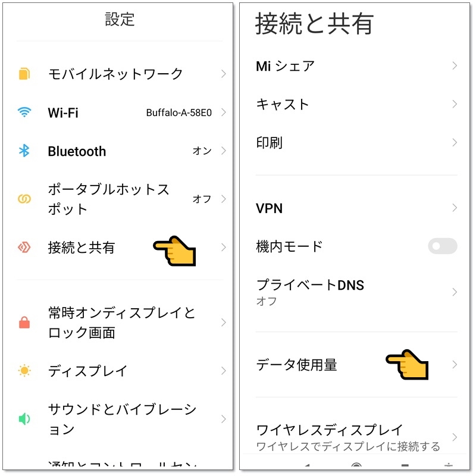The height and width of the screenshot is (476, 476).
Task: Tap the Buffalo-A-58E0 network name
Action: 178,113
